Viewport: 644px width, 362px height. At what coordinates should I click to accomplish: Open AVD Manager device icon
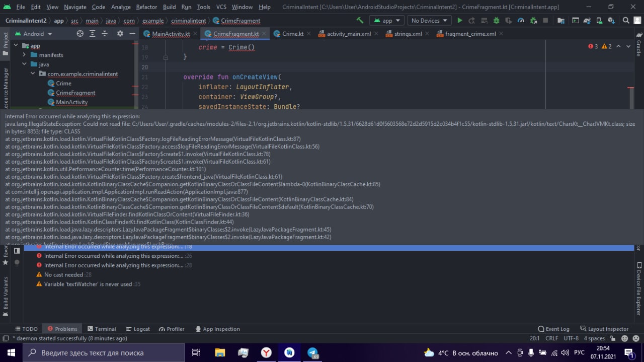tap(599, 21)
